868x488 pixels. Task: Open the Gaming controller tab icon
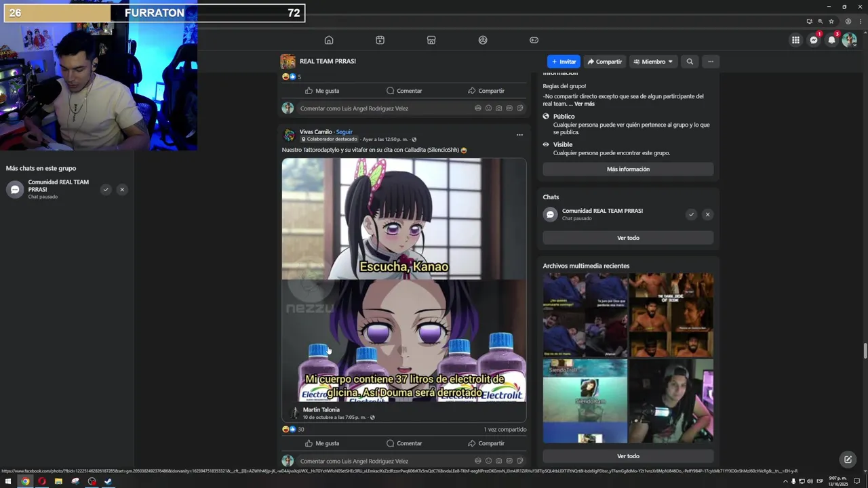point(534,40)
